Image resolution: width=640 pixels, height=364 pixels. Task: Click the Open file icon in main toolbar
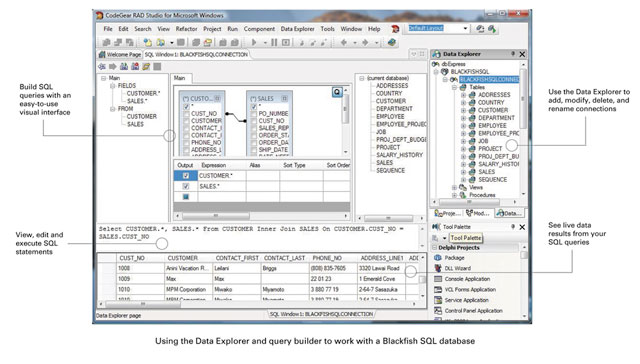point(161,42)
